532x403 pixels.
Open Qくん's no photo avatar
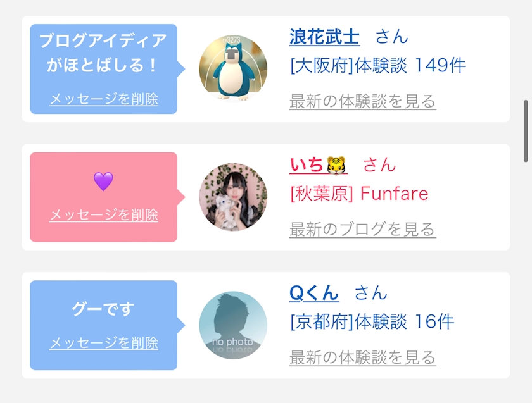point(233,325)
